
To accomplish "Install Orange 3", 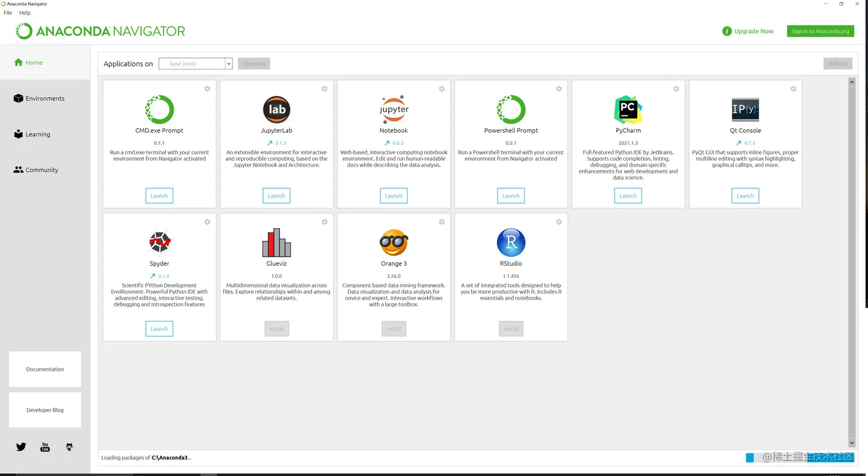I will coord(394,329).
